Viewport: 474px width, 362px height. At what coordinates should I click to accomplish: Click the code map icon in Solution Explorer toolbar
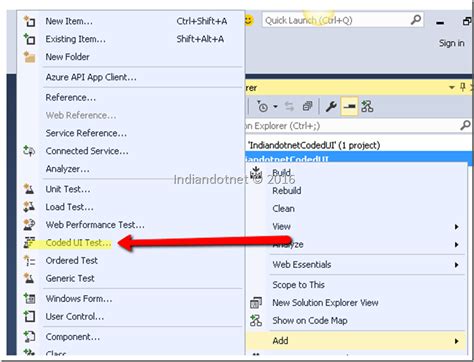[x=367, y=107]
